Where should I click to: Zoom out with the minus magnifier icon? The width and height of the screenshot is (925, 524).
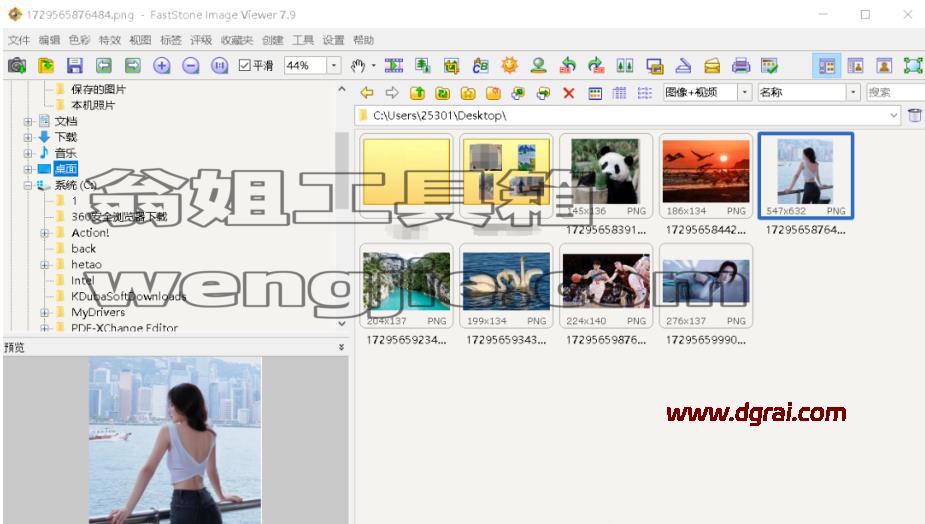[191, 65]
